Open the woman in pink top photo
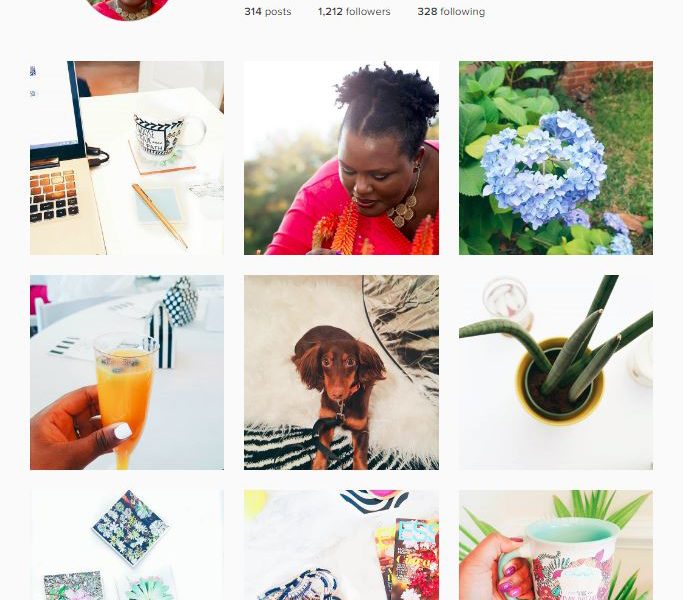Screen dimensions: 683x600 [x=341, y=158]
